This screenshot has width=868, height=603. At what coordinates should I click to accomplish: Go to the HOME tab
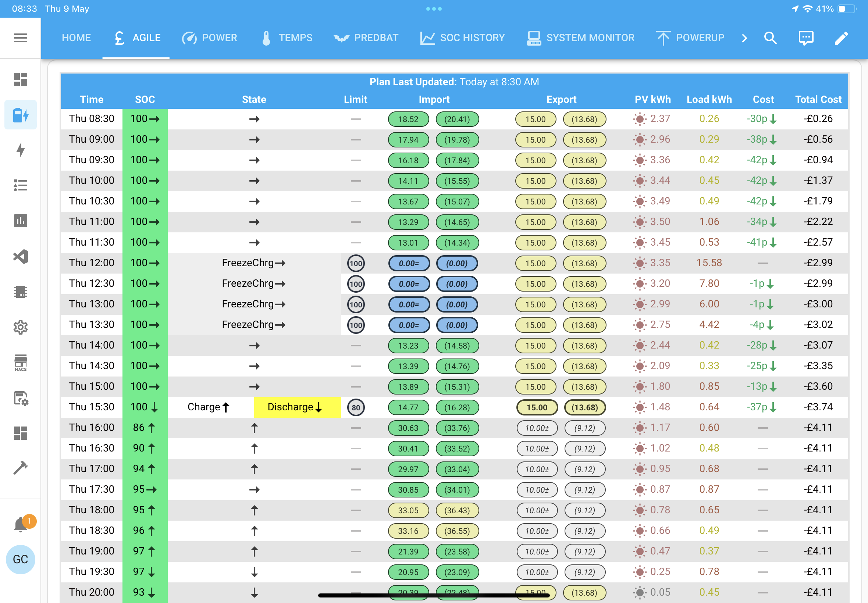point(77,38)
